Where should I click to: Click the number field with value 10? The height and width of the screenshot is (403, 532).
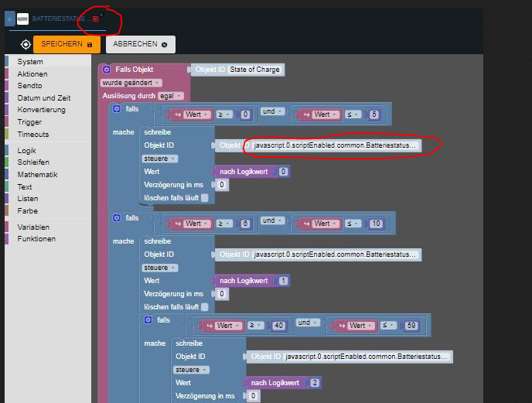point(377,224)
